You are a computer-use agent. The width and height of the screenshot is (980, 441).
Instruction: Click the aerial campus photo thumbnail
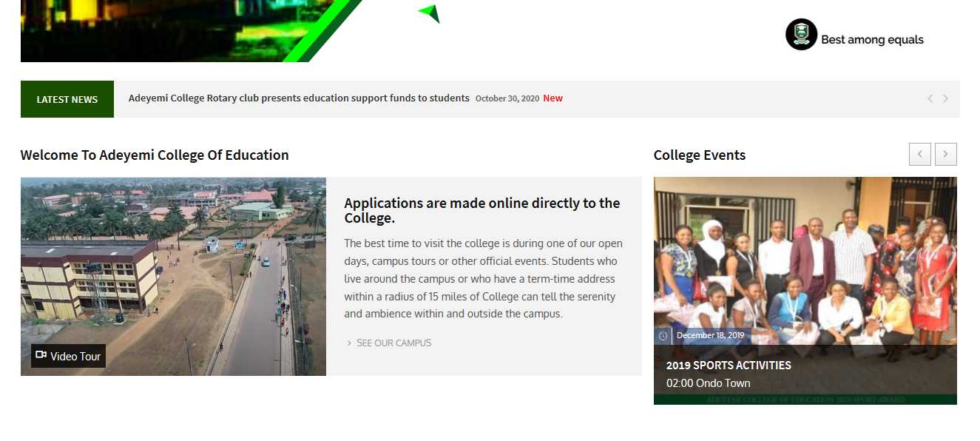[x=173, y=276]
